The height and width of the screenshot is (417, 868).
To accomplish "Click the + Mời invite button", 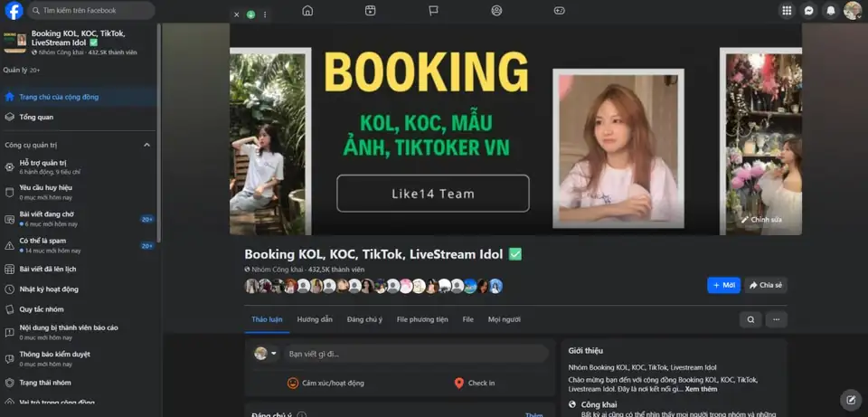I will click(x=723, y=285).
